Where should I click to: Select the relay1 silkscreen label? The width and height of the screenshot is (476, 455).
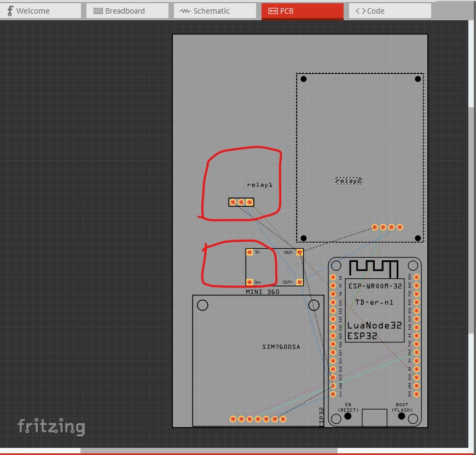click(259, 185)
